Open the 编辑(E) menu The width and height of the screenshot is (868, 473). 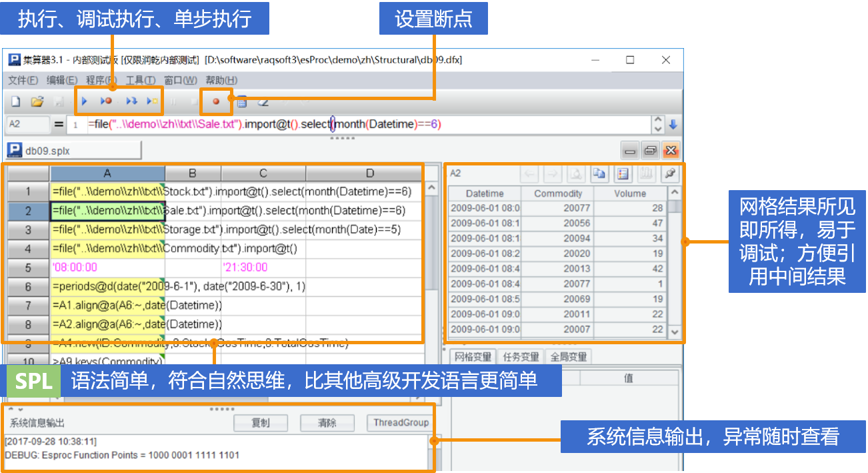click(61, 80)
